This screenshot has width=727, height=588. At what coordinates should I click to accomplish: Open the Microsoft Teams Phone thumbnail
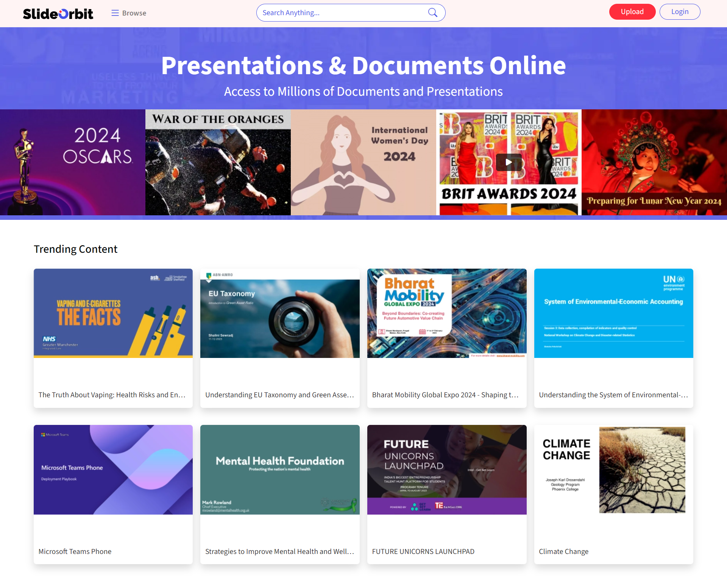pos(113,470)
